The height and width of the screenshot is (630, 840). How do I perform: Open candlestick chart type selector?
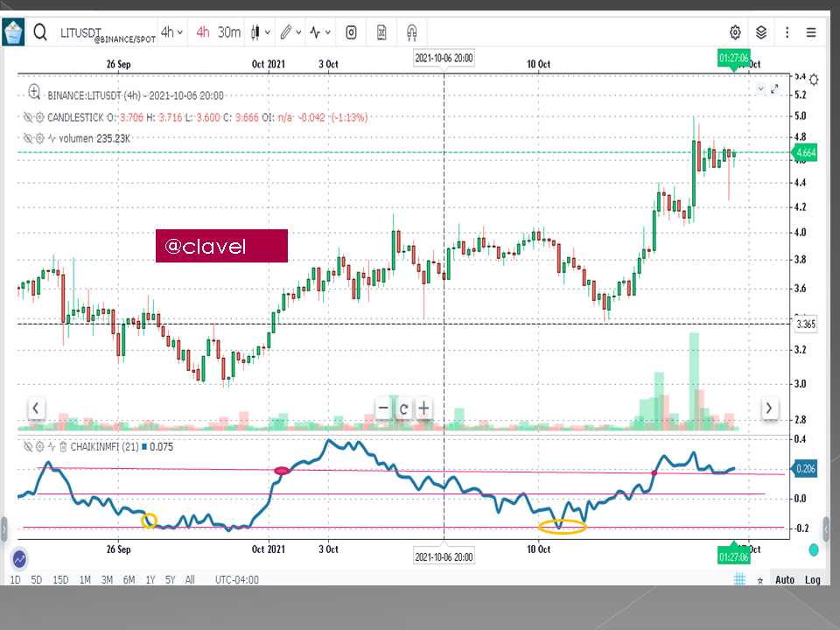tap(255, 32)
